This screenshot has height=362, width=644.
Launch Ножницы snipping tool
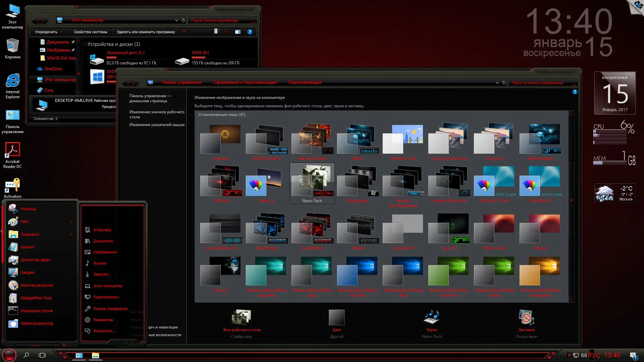(x=28, y=209)
